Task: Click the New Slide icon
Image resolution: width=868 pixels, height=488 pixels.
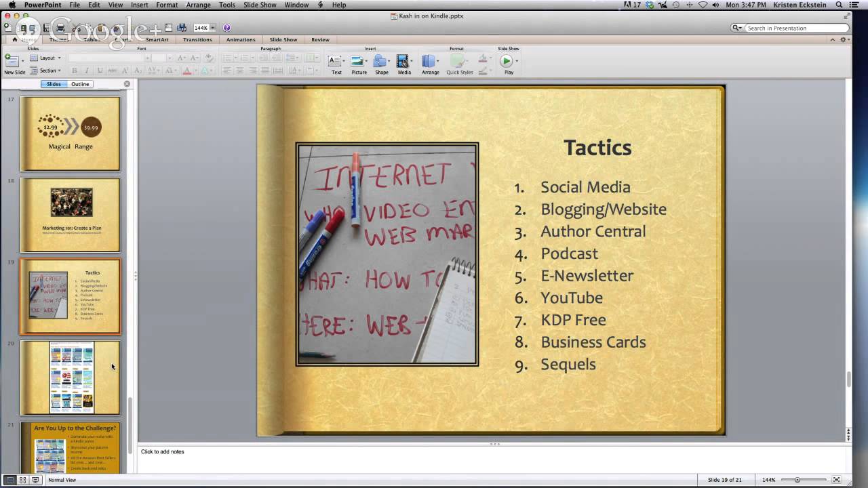Action: 12,61
